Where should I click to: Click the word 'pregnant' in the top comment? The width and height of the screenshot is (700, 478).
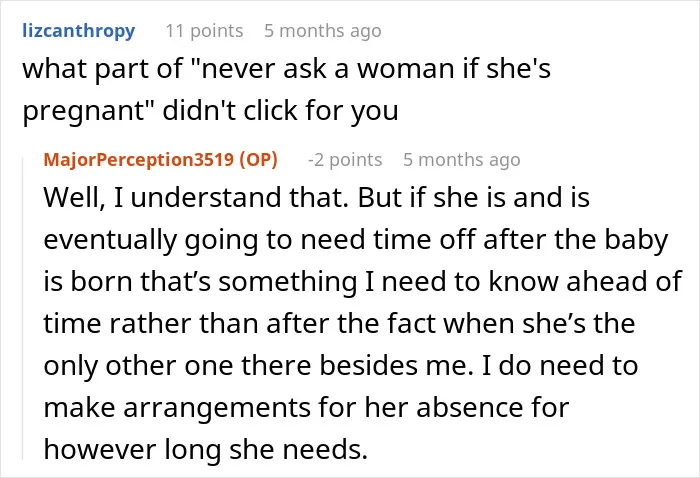[x=84, y=112]
